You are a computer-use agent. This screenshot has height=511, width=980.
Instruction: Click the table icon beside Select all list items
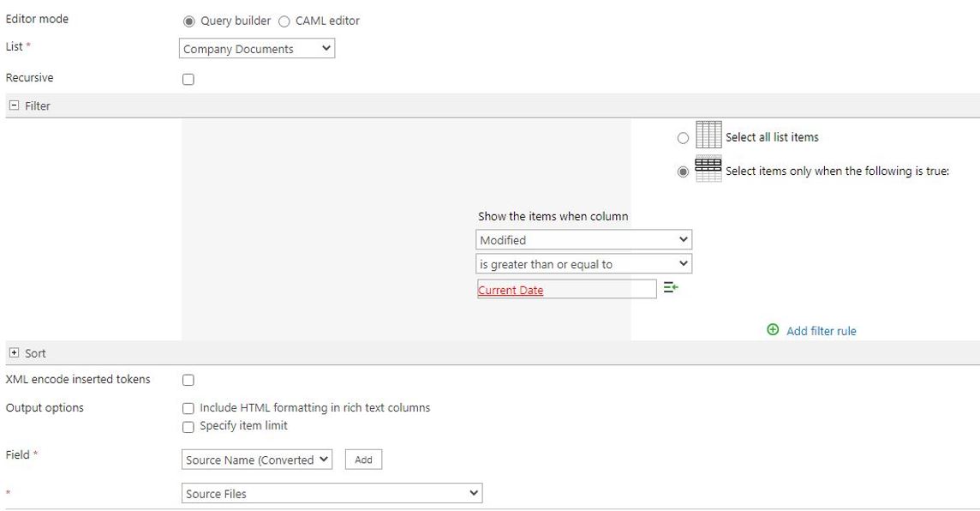pyautogui.click(x=707, y=136)
